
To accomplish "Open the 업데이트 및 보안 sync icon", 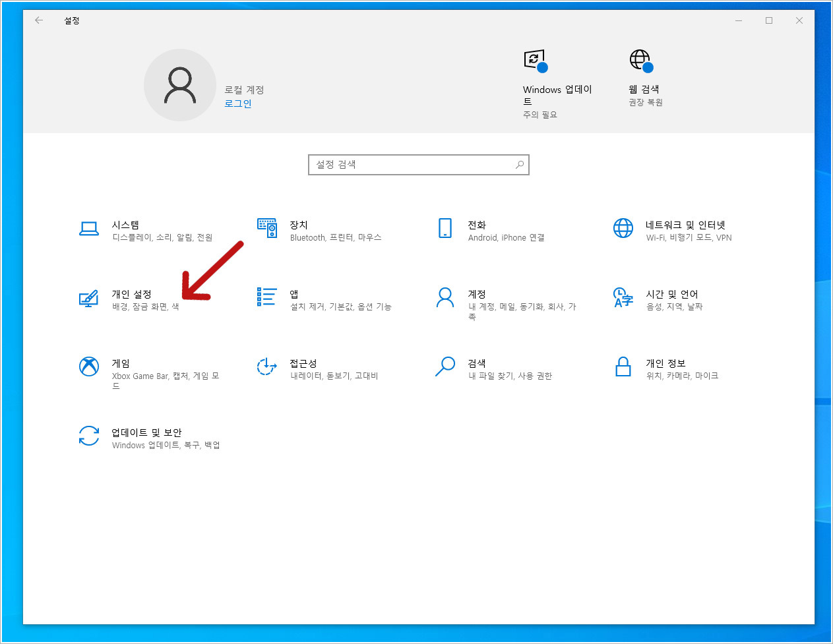I will [x=89, y=436].
